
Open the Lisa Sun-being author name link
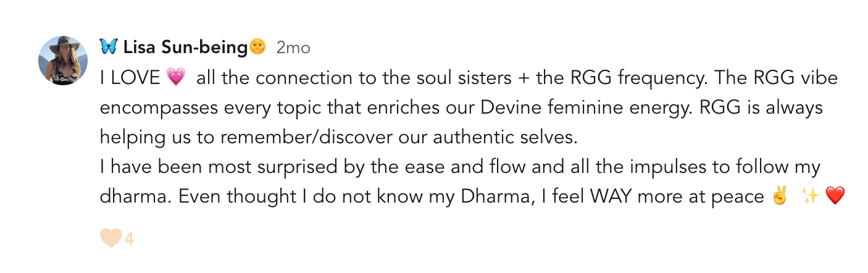185,47
